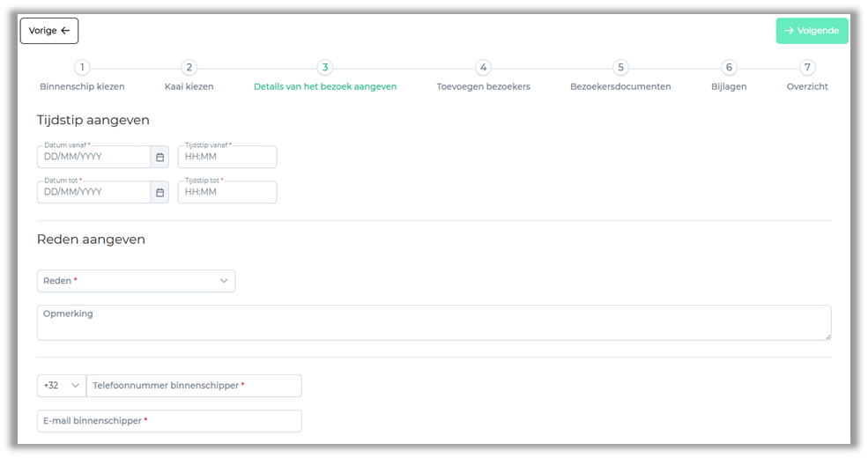868x458 pixels.
Task: Focus the Telefoonnummer binnenschipper field
Action: point(194,386)
